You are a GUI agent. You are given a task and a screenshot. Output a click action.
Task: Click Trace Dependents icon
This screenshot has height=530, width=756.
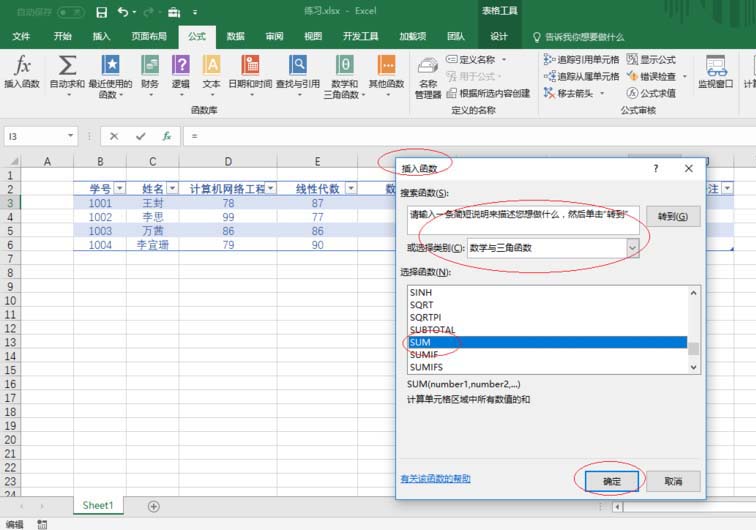(x=549, y=76)
